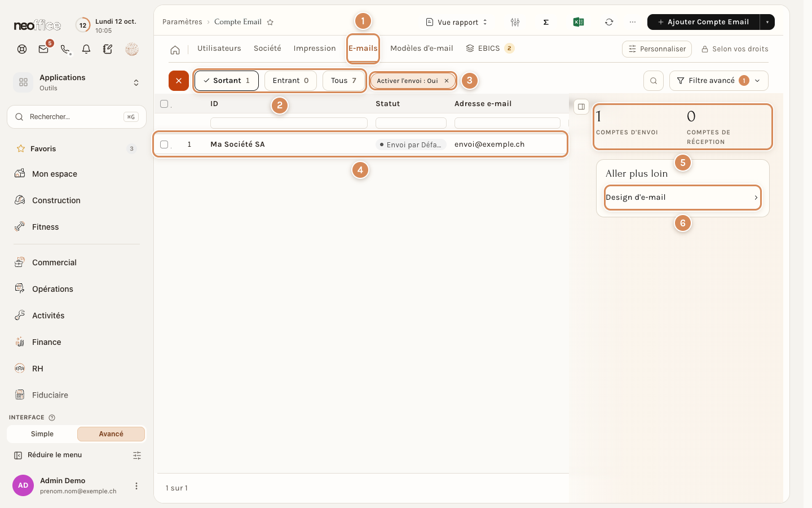Image resolution: width=812 pixels, height=508 pixels.
Task: Open Favoris section
Action: [77, 149]
